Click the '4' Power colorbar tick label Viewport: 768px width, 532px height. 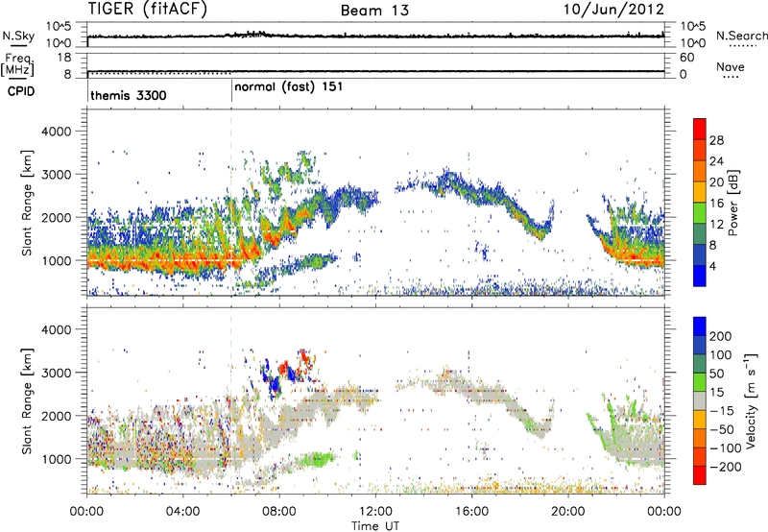(x=713, y=266)
